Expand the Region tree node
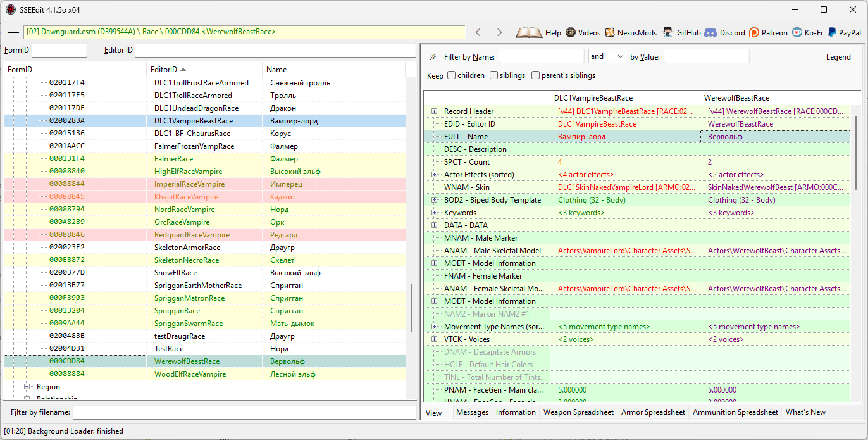Image resolution: width=868 pixels, height=440 pixels. coord(27,387)
